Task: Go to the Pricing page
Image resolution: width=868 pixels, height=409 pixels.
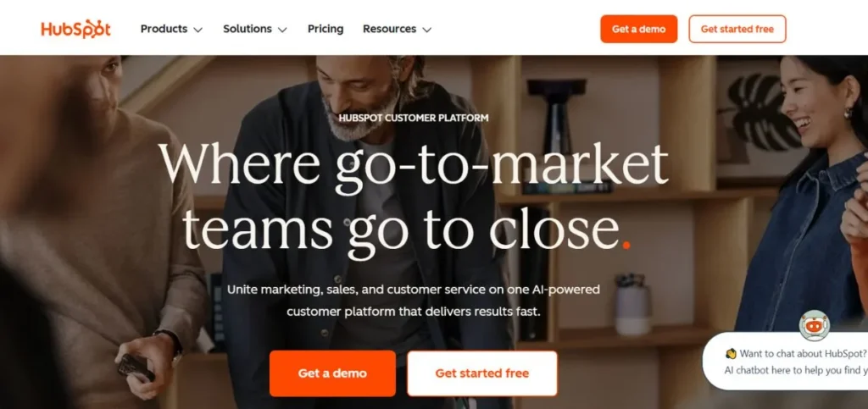Action: pyautogui.click(x=325, y=29)
